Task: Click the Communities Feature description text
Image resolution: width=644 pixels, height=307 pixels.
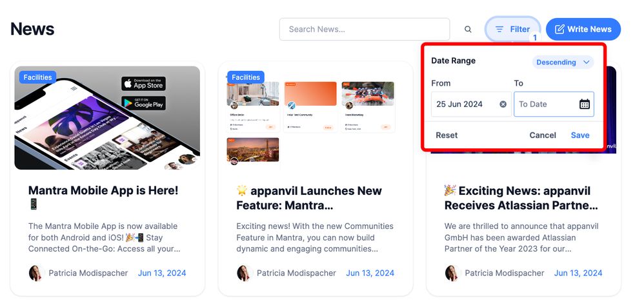Action: (x=315, y=237)
